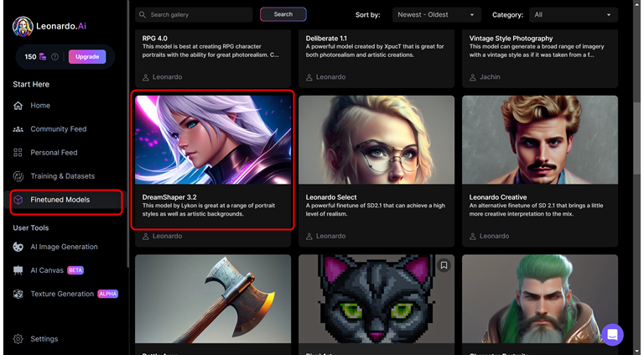Open the chat support bubble
The image size is (644, 355).
click(x=612, y=335)
